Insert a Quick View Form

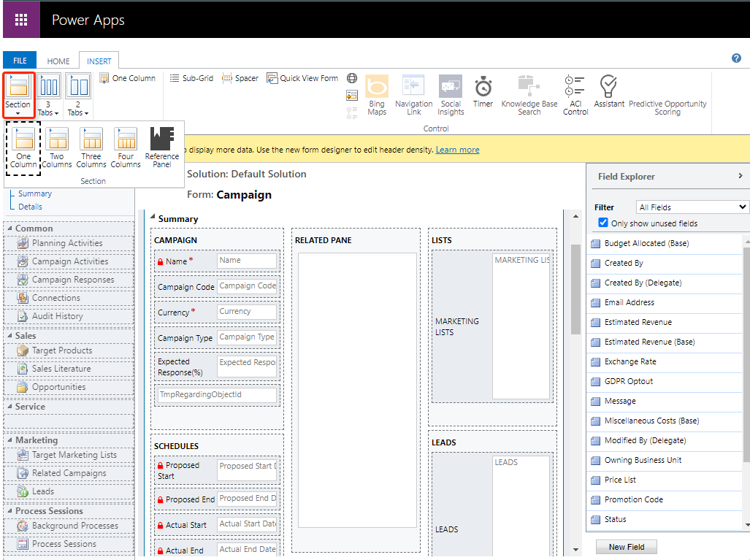pyautogui.click(x=302, y=78)
